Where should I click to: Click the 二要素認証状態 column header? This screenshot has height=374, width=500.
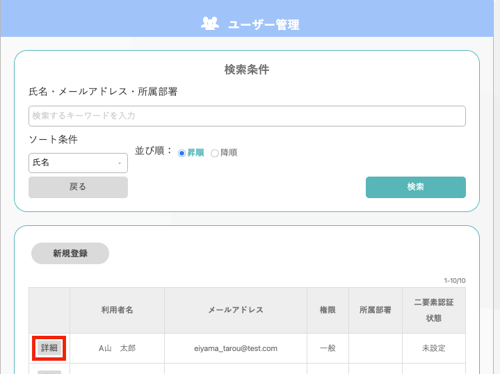coord(434,310)
